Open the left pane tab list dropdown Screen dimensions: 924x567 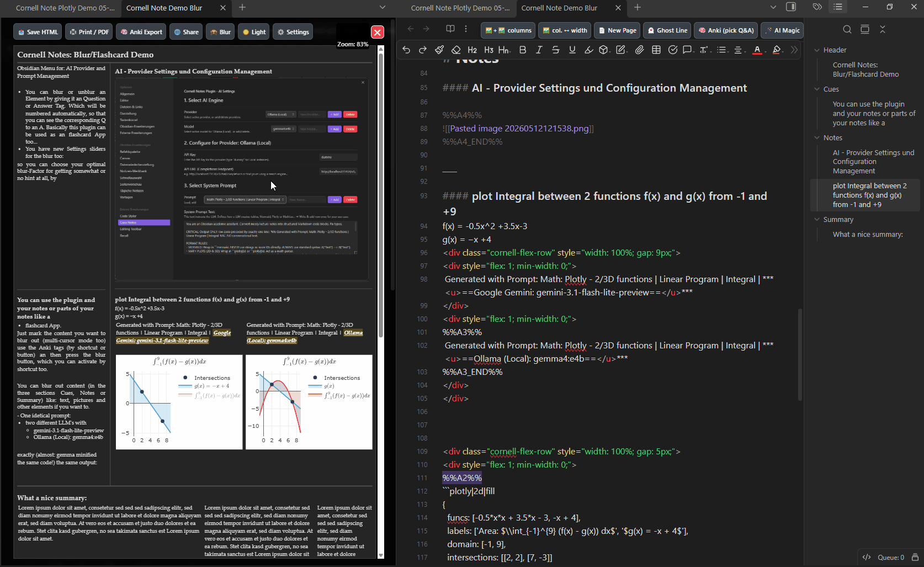[383, 7]
